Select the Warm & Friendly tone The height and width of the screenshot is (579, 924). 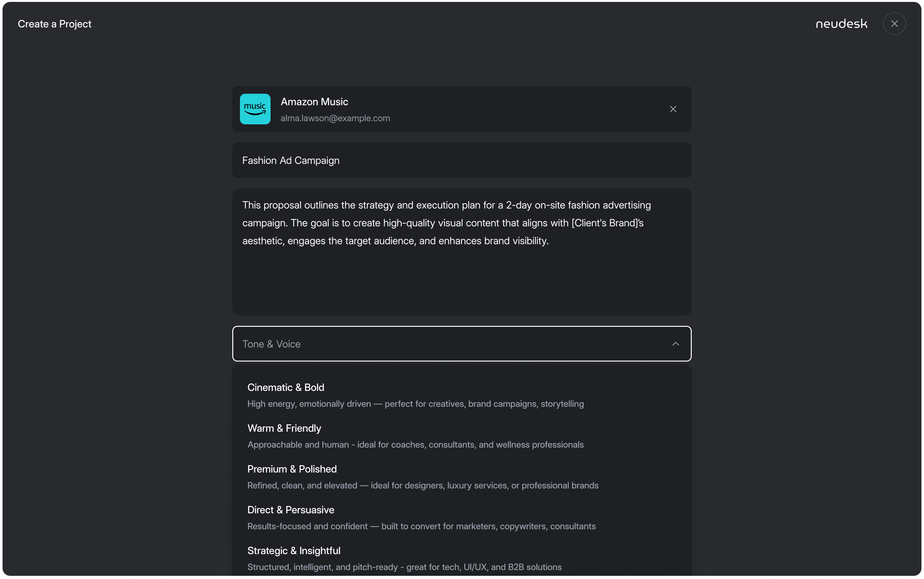pyautogui.click(x=284, y=428)
